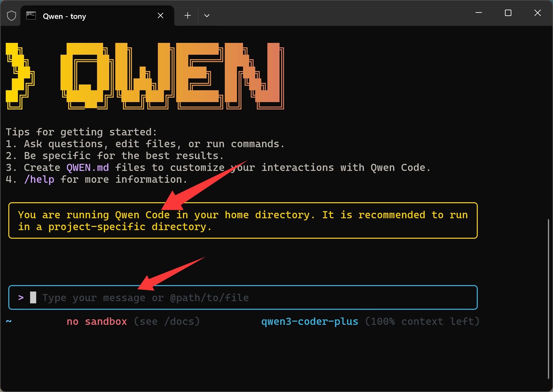Screen dimensions: 553x392
Task: Click the '(100% context left)' indicator
Action: point(422,321)
